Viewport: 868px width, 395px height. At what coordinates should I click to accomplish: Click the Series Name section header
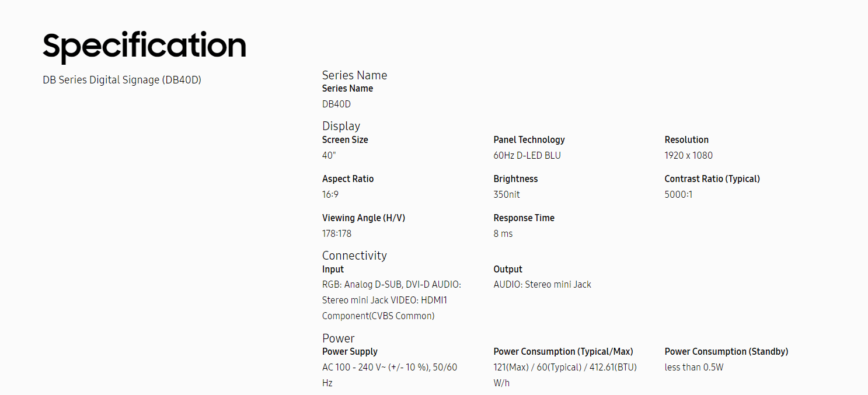point(354,75)
